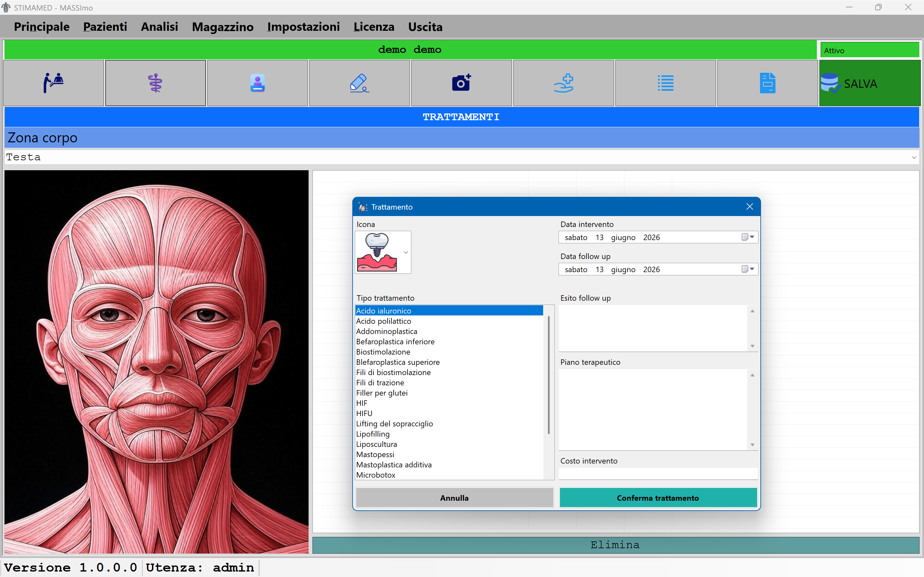This screenshot has height=577, width=924.
Task: Expand the Zona corpo Testa dropdown
Action: pos(914,157)
